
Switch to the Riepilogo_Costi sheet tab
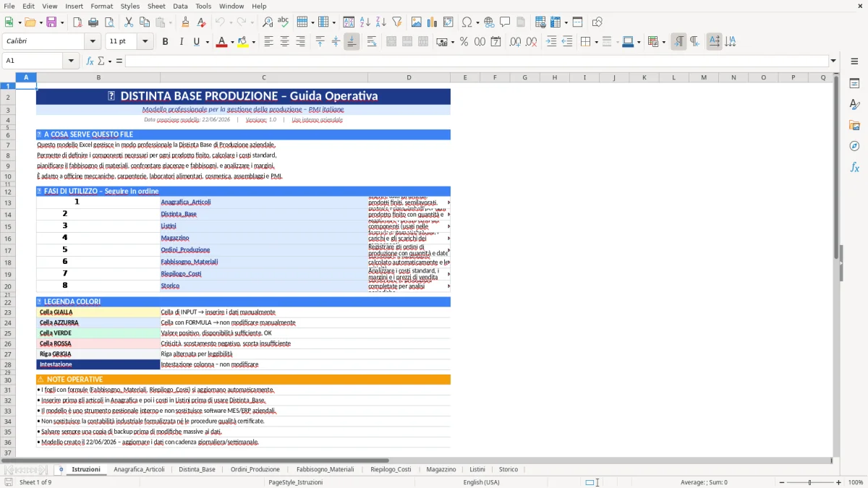391,469
